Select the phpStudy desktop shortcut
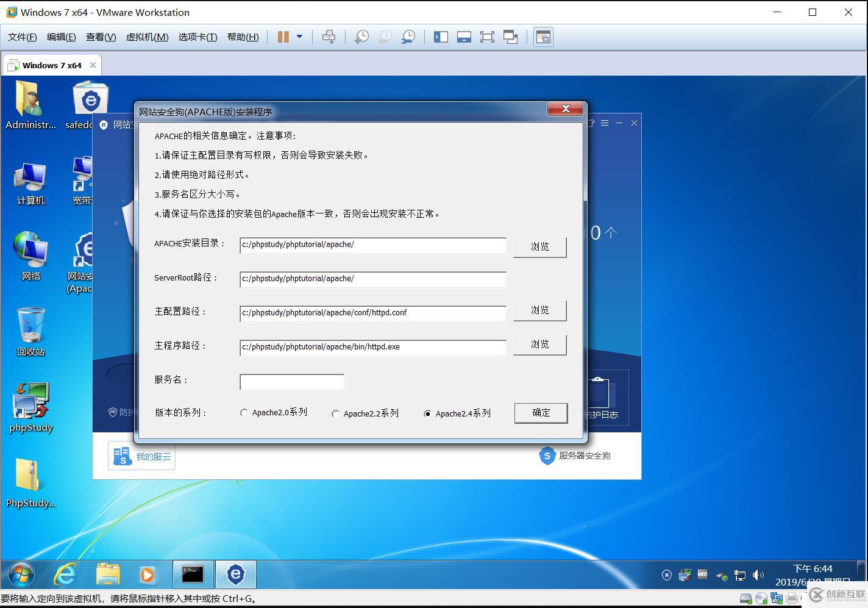The height and width of the screenshot is (608, 868). (x=30, y=407)
